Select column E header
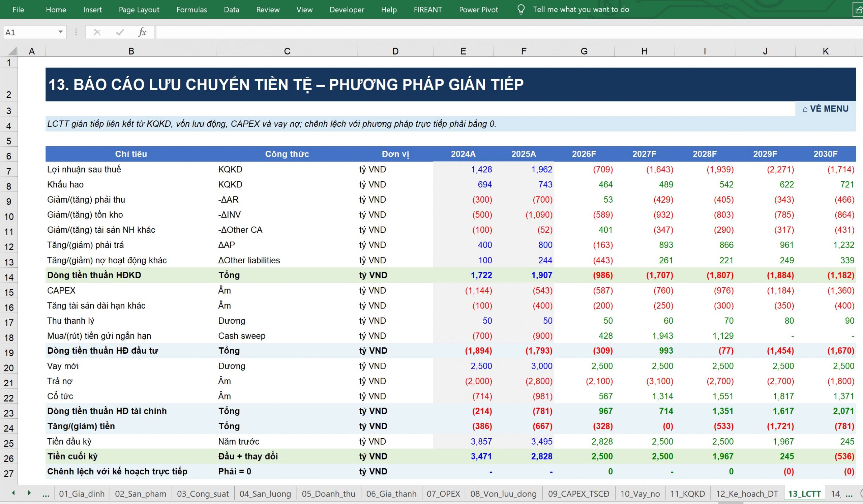This screenshot has width=863, height=504. (463, 51)
